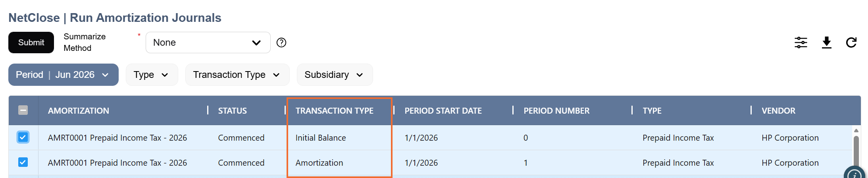The height and width of the screenshot is (178, 868).
Task: Open the Transaction Type filter dropdown
Action: point(237,75)
